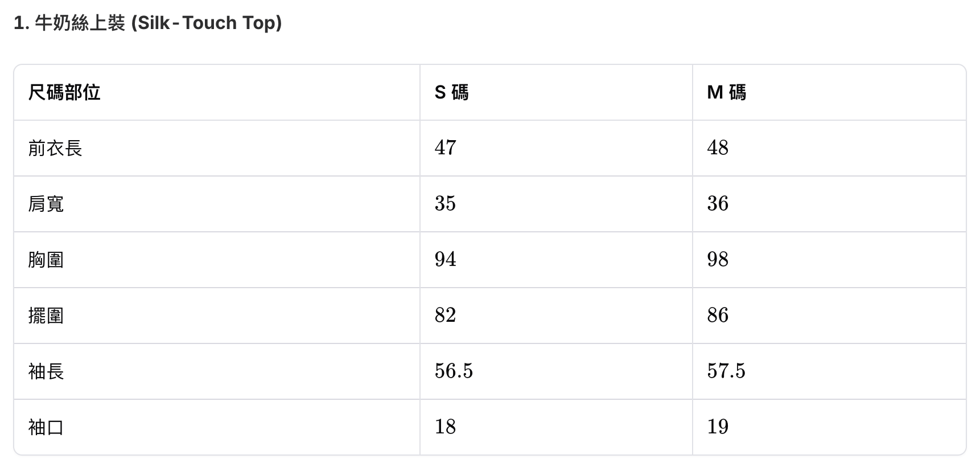Click the M 碼 column header
Screen dimensions: 980x475
pos(726,92)
